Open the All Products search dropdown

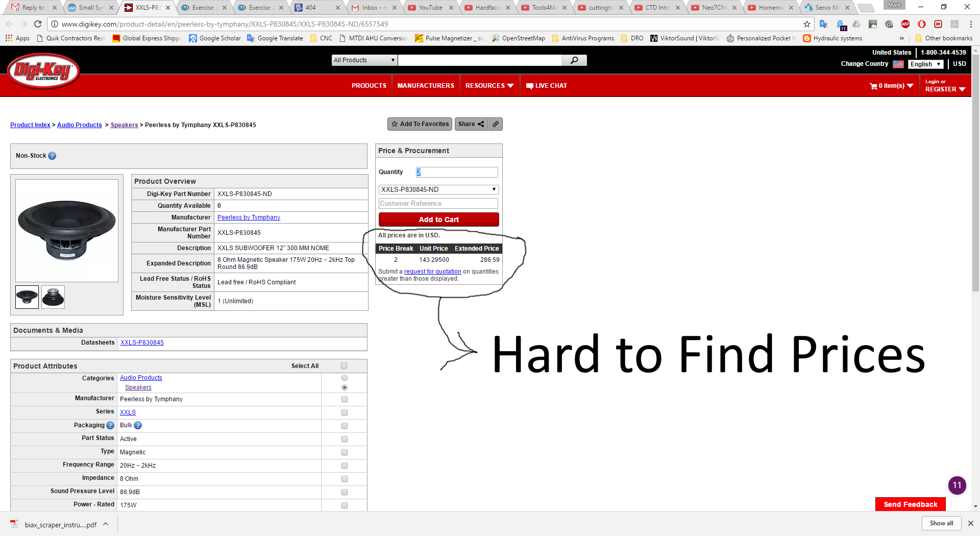click(x=364, y=60)
